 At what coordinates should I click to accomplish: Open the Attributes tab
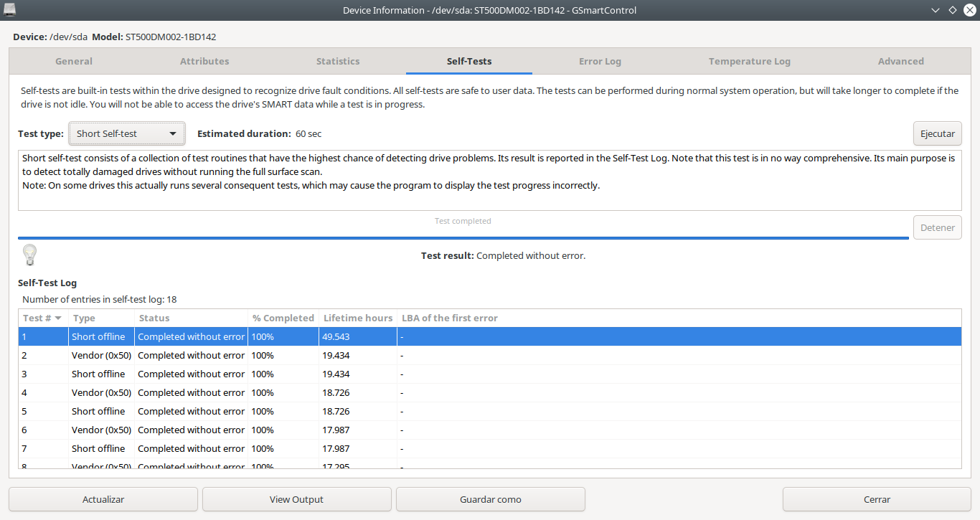point(204,61)
